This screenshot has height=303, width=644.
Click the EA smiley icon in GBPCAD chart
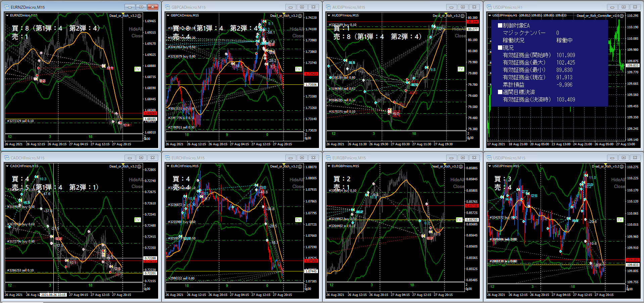click(300, 16)
